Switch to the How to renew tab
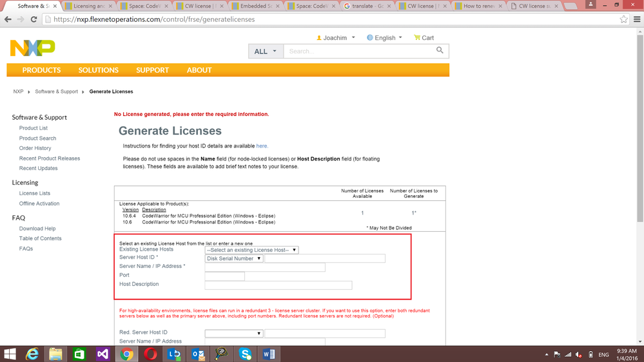Image resolution: width=644 pixels, height=362 pixels. pos(479,6)
